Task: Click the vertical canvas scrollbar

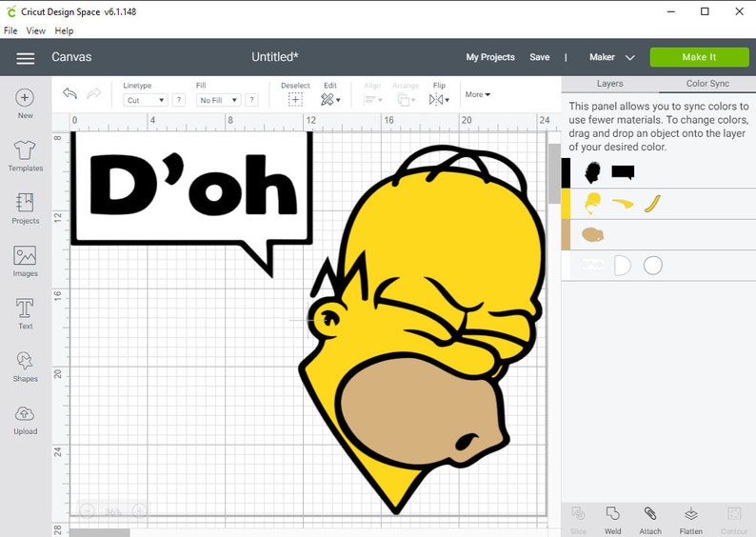Action: pos(554,173)
